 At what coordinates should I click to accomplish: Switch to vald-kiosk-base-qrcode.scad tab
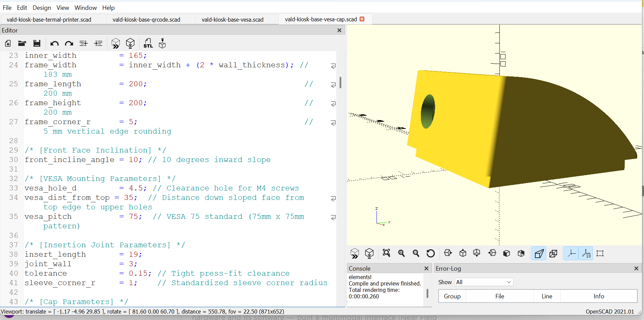[146, 20]
